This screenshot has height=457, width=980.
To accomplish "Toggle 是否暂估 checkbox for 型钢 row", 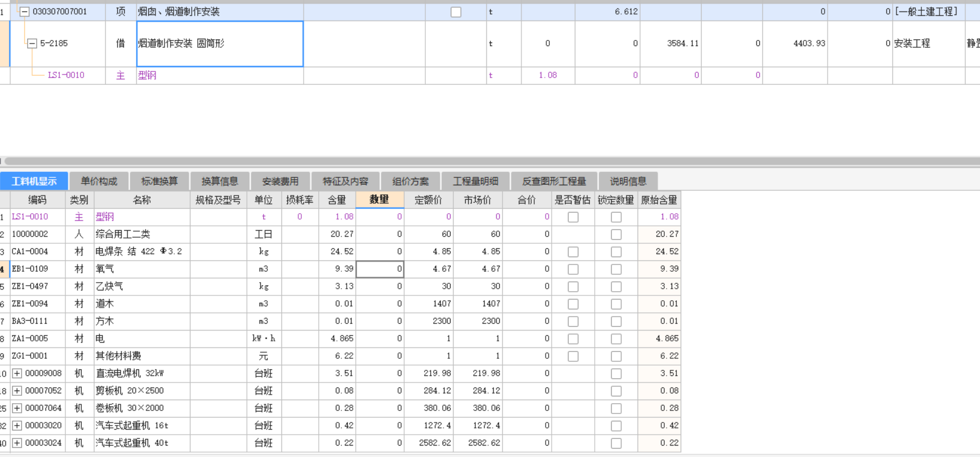I will pos(573,217).
